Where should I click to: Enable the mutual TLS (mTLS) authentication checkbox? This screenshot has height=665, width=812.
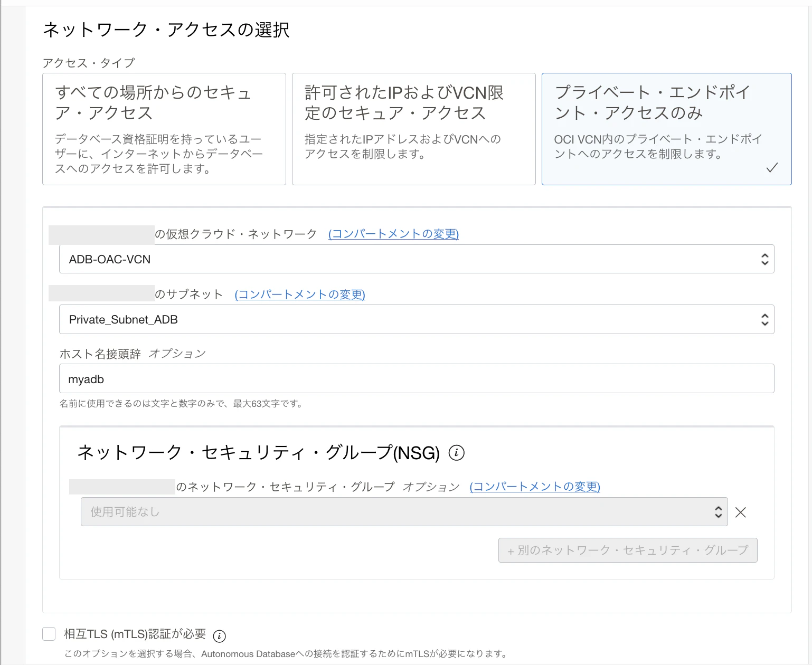tap(49, 634)
